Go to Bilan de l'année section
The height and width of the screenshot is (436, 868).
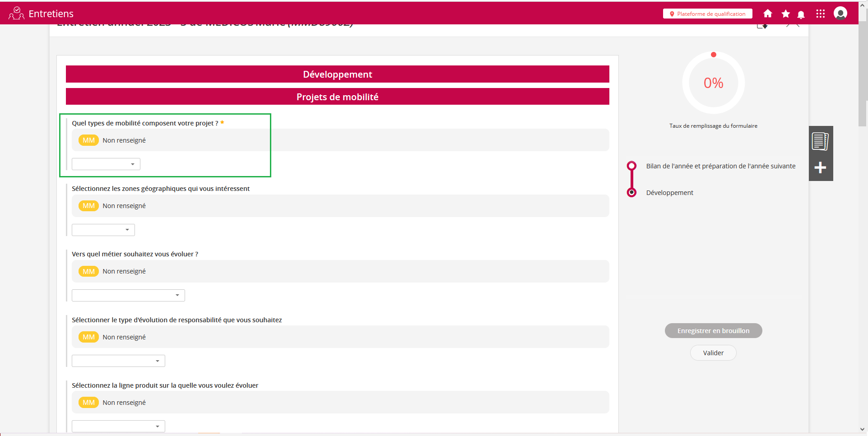pos(720,166)
